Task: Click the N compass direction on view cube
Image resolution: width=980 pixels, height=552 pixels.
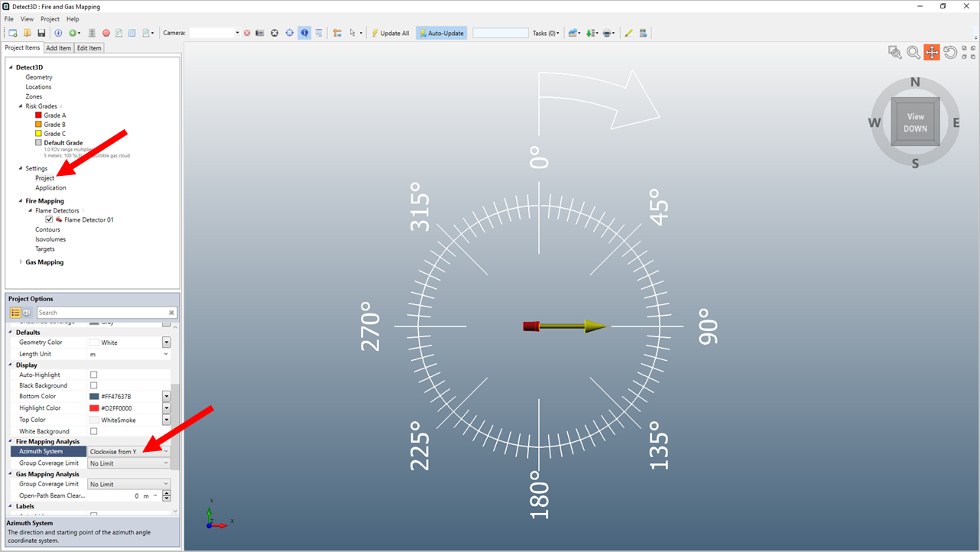Action: click(915, 83)
